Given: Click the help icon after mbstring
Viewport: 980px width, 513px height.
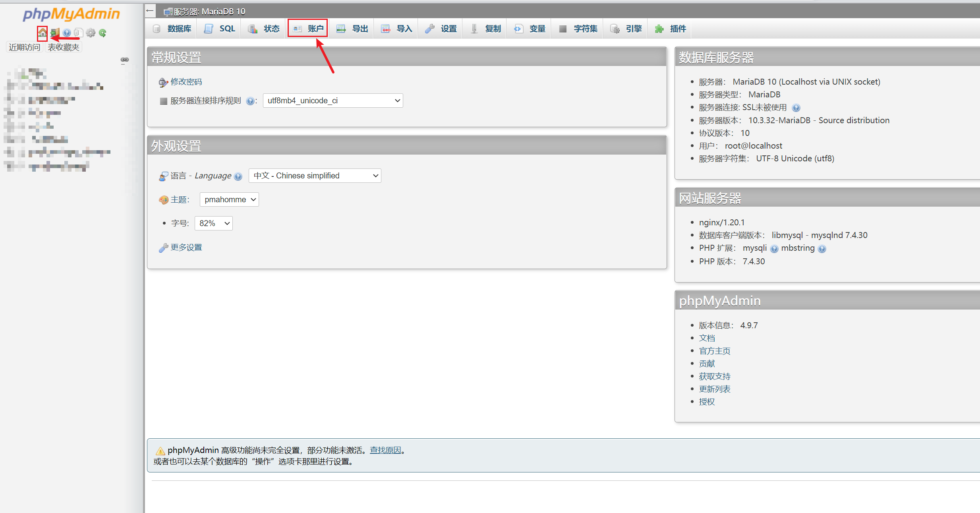Looking at the screenshot, I should [x=822, y=249].
